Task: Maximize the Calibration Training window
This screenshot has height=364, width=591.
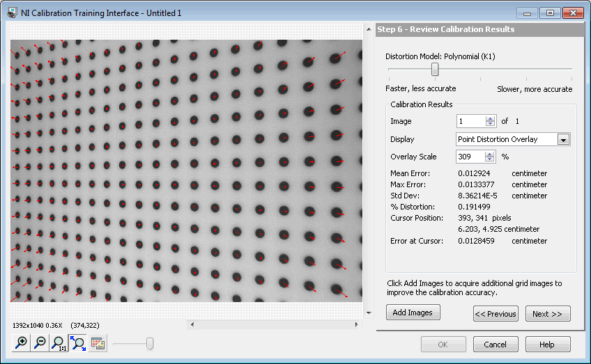Action: (551, 13)
